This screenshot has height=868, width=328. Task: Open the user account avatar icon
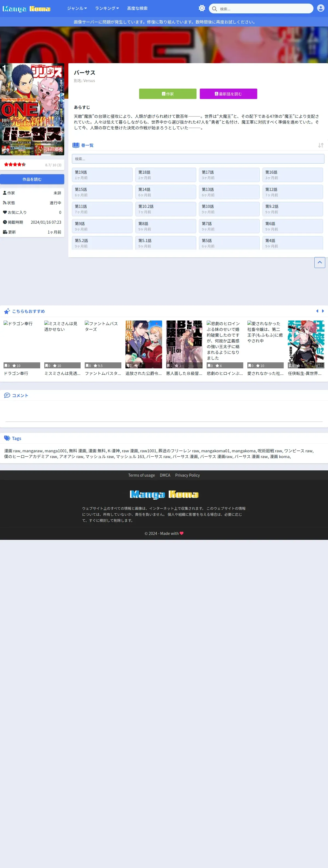point(321,8)
